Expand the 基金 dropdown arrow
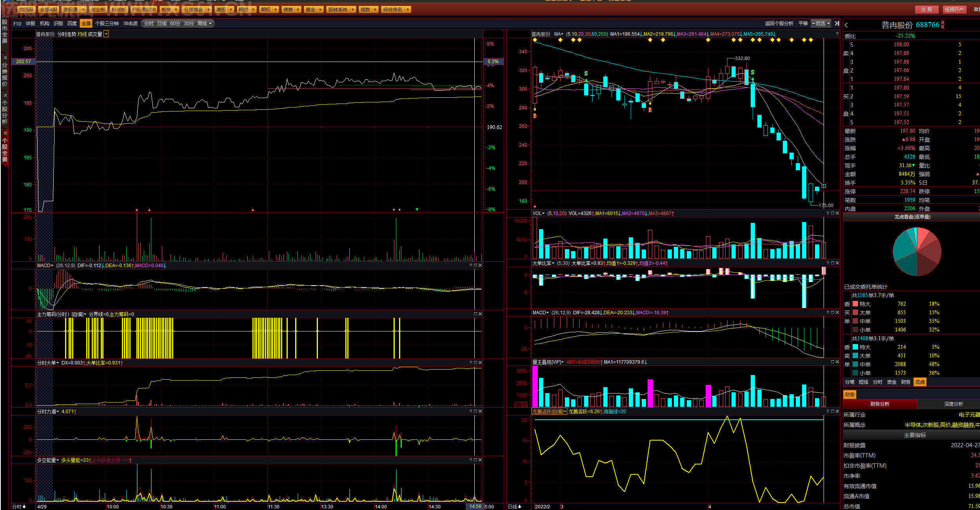Image resolution: width=980 pixels, height=510 pixels. 320,9
